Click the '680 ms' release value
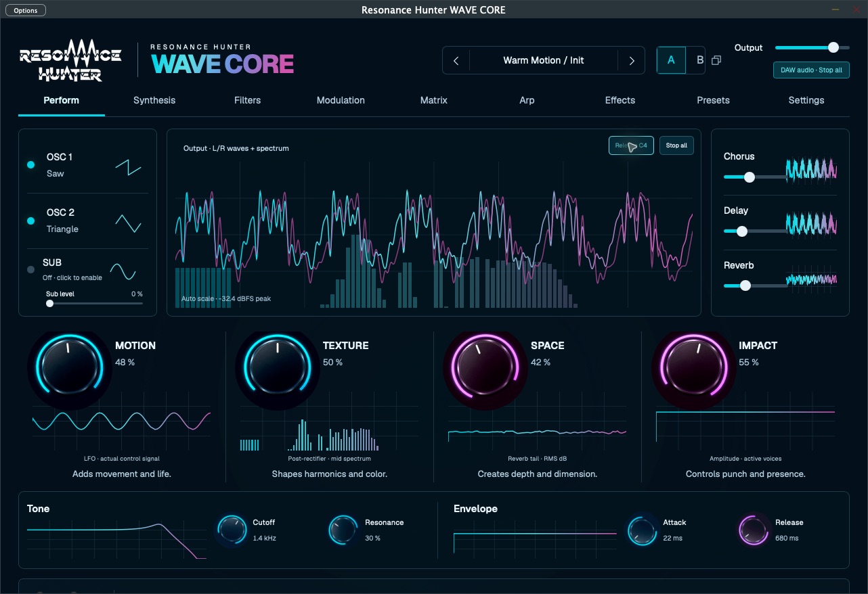 (x=787, y=539)
